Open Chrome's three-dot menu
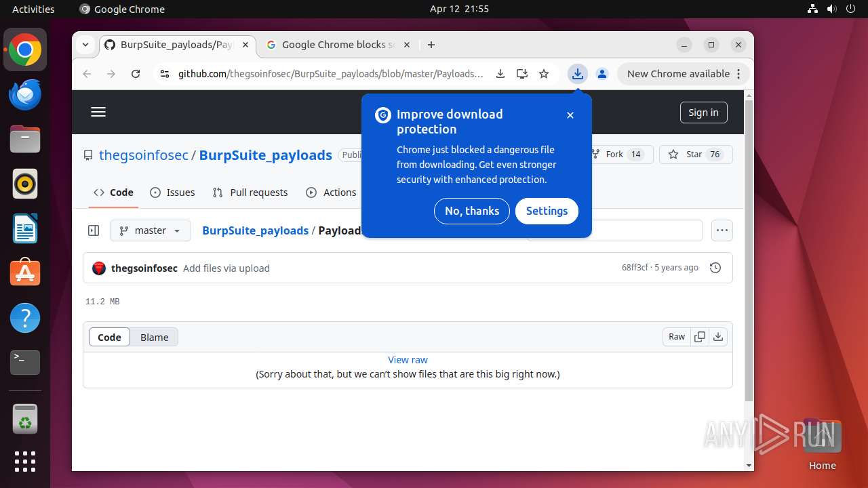 [x=738, y=74]
